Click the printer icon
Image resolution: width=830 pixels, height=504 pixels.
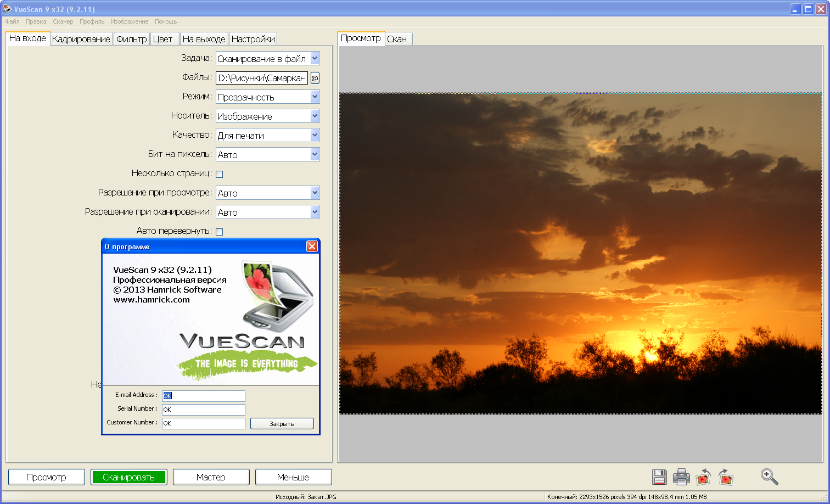coord(681,477)
